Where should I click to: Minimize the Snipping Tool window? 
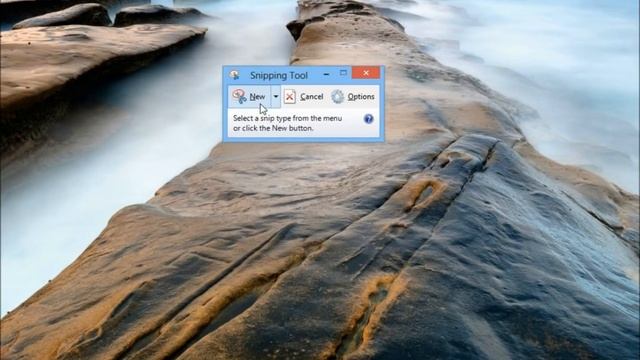326,74
